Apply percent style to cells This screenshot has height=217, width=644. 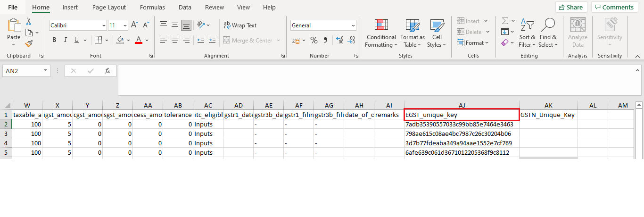314,40
